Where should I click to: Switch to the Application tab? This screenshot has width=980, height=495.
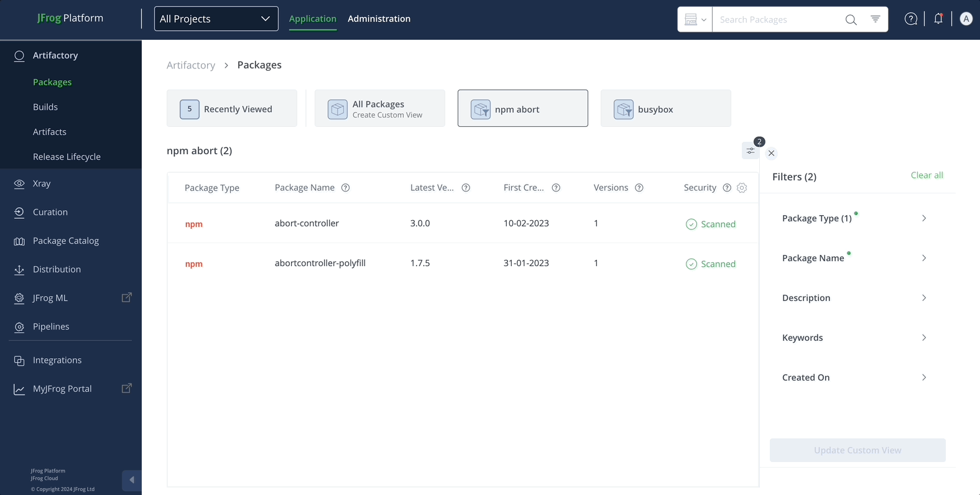[x=313, y=19]
